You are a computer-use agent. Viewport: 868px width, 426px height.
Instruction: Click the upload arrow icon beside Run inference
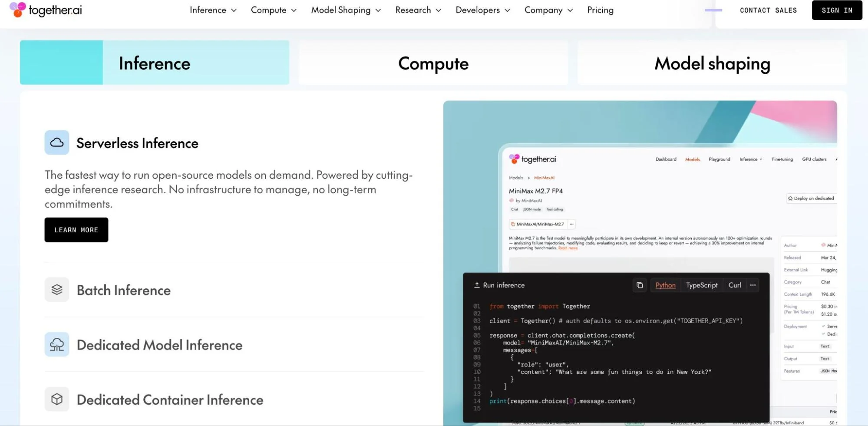click(x=477, y=285)
